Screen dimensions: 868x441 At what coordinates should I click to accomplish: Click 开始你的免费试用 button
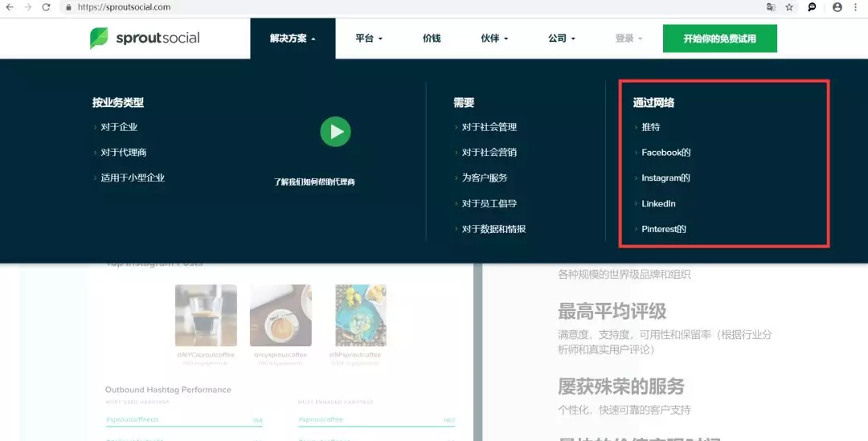pyautogui.click(x=719, y=39)
